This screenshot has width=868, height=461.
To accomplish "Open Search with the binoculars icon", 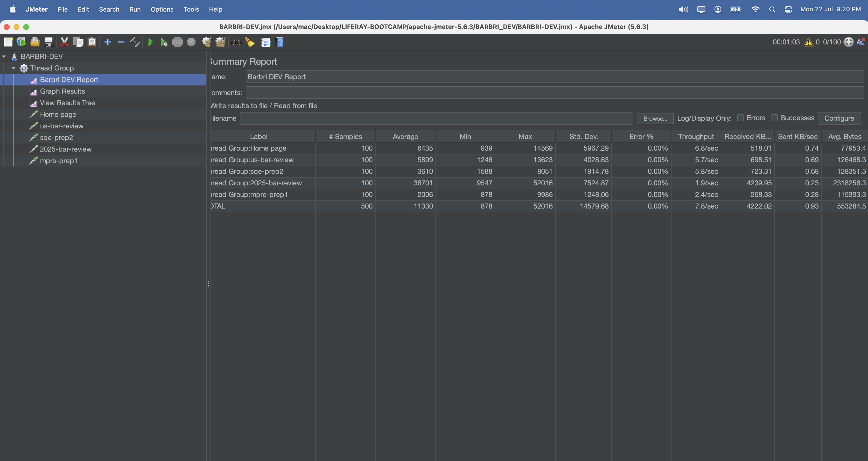I will 236,42.
